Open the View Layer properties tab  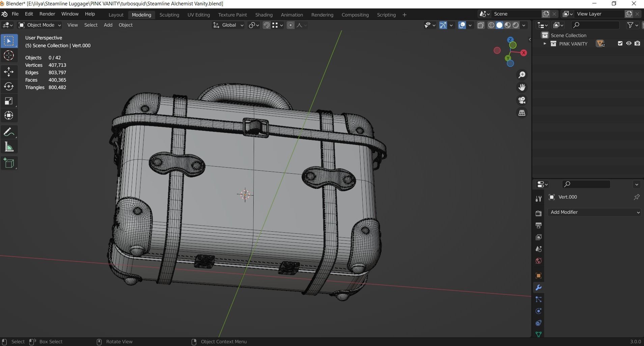[538, 237]
